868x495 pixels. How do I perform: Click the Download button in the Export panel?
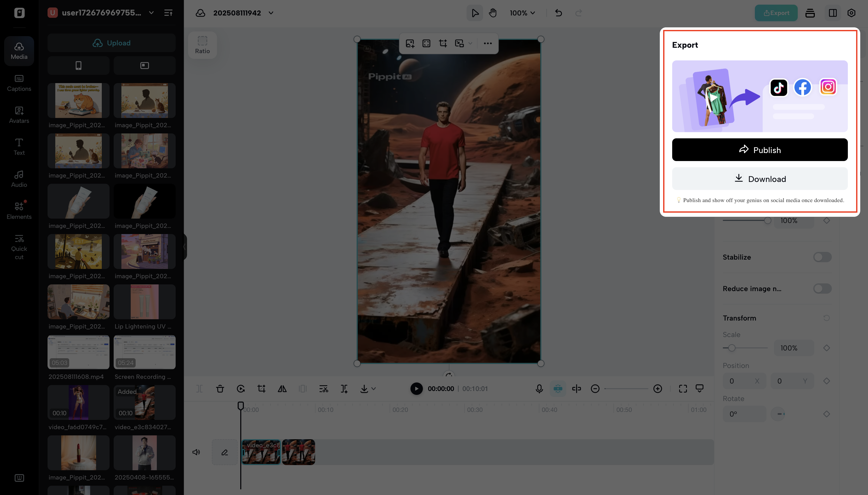pyautogui.click(x=760, y=179)
